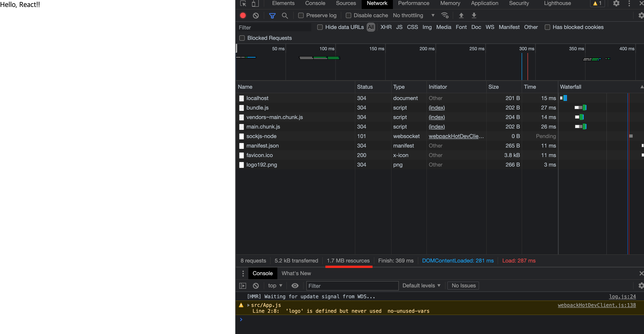Click the red record network log button
644x334 pixels.
click(x=243, y=15)
